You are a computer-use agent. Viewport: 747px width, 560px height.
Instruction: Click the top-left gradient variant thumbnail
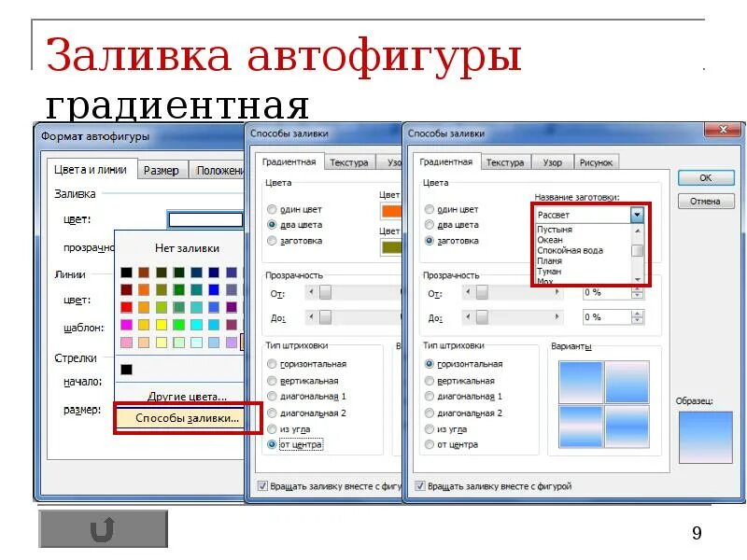pos(579,382)
